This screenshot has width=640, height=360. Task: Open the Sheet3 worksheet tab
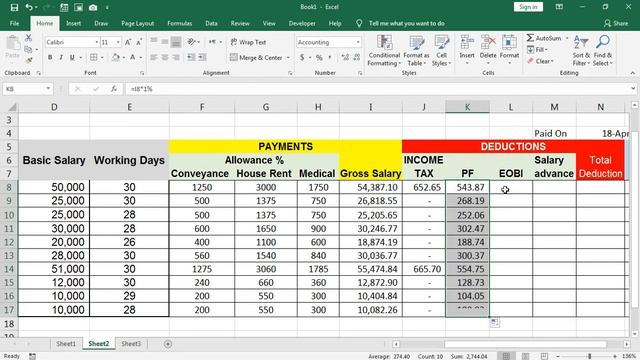[131, 344]
